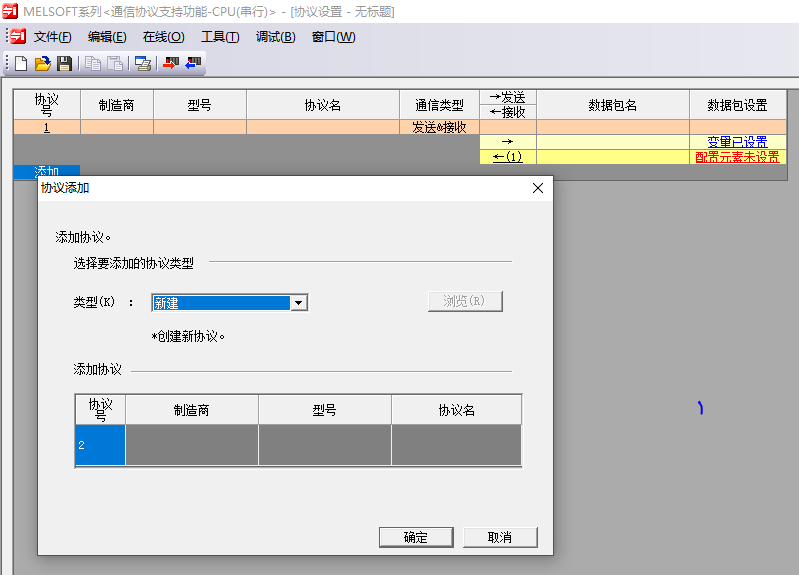Image resolution: width=799 pixels, height=575 pixels.
Task: Open the 工具(T) menu
Action: pos(220,37)
